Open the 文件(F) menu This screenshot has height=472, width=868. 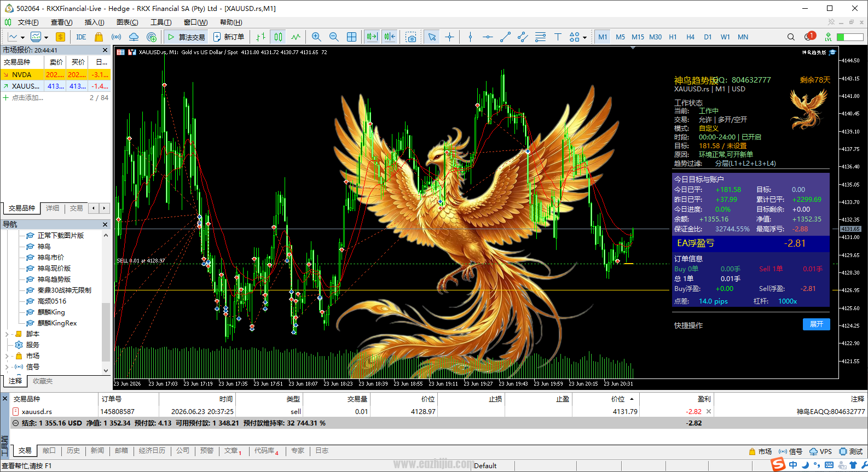(x=28, y=22)
